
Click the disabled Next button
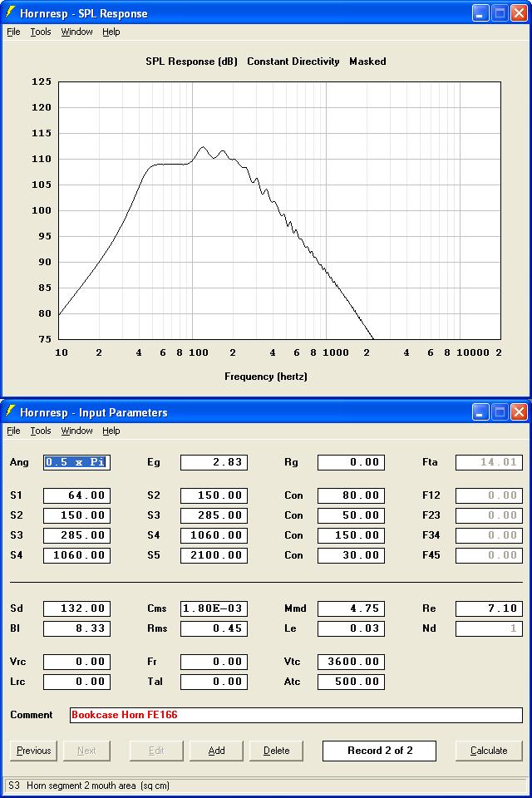coord(86,751)
